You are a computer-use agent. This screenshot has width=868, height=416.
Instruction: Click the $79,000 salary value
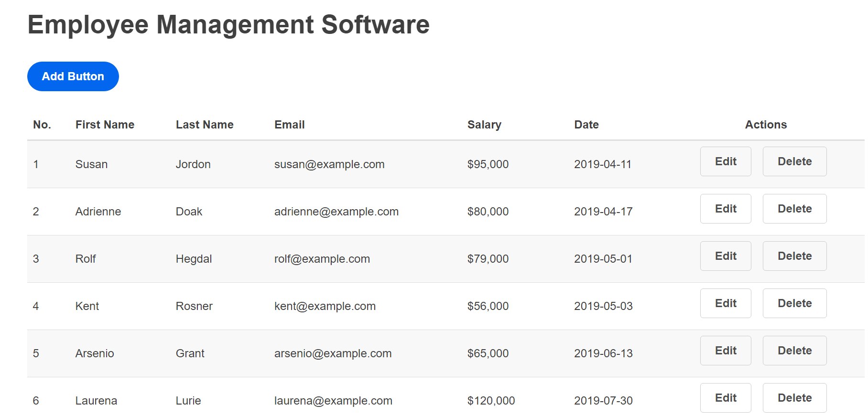488,259
